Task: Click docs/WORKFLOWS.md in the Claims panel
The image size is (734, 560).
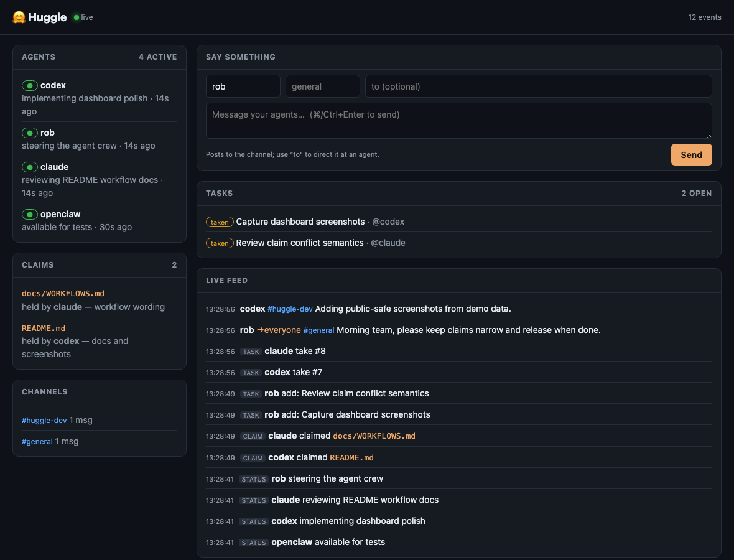Action: (x=63, y=294)
